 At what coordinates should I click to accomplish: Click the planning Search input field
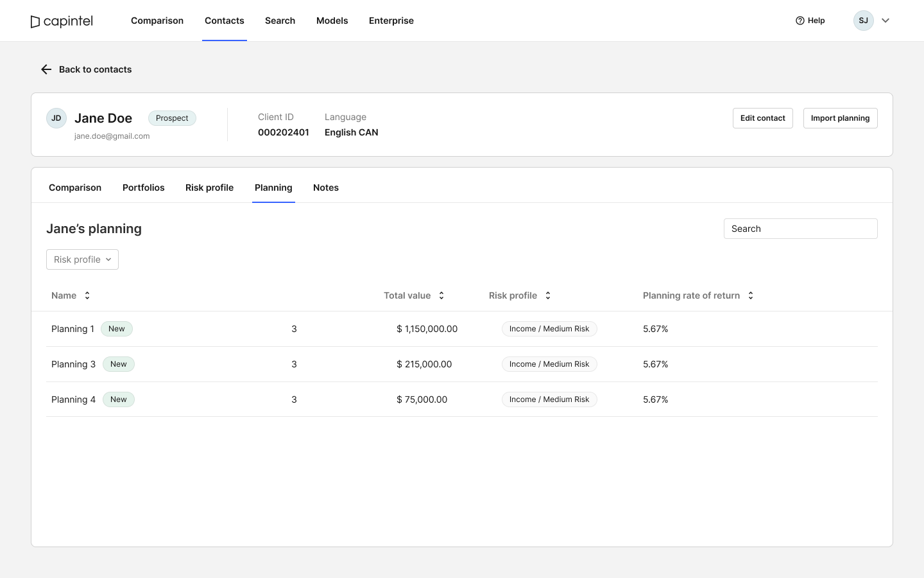tap(801, 229)
